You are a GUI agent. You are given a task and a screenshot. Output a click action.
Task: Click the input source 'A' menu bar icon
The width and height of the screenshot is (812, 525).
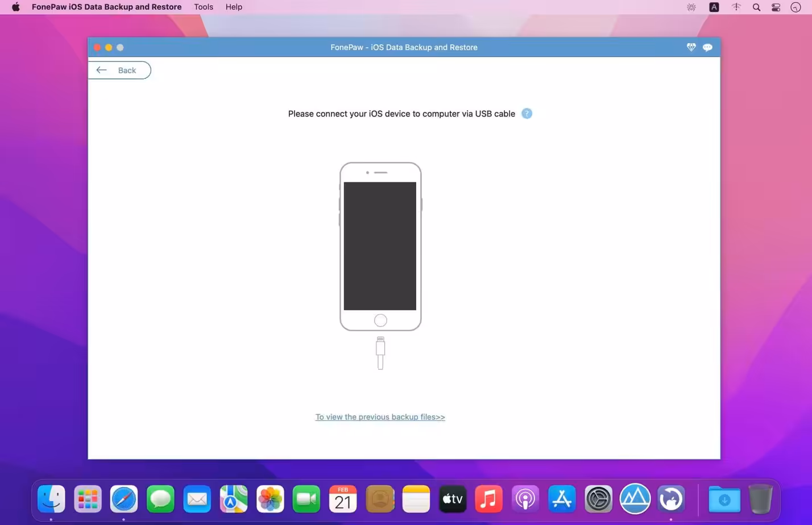pos(714,7)
